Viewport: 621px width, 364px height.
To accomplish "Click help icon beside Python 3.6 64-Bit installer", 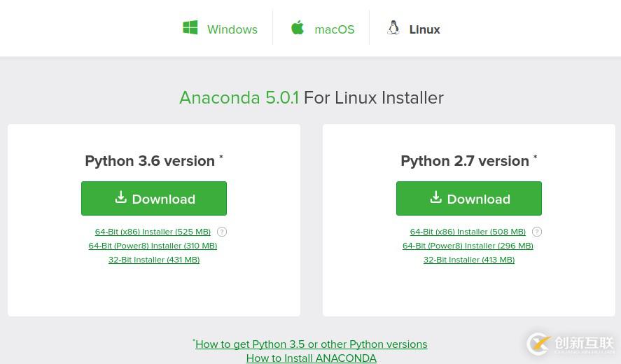I will pyautogui.click(x=222, y=232).
